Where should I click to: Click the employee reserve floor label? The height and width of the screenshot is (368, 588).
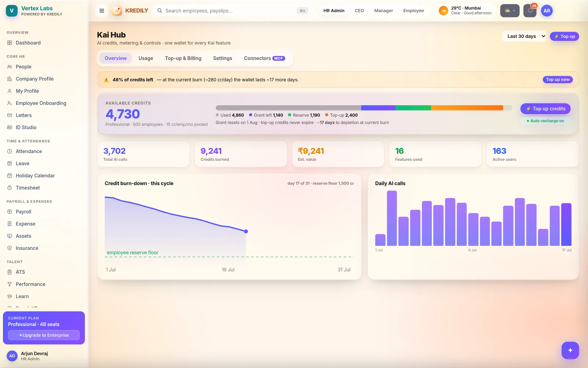tap(133, 252)
